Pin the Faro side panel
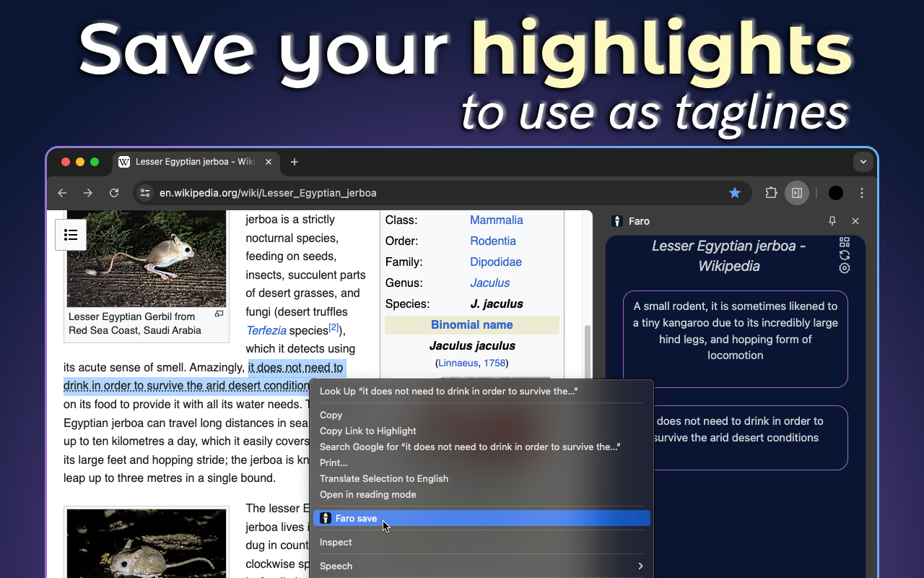Viewport: 924px width, 578px height. (x=832, y=221)
